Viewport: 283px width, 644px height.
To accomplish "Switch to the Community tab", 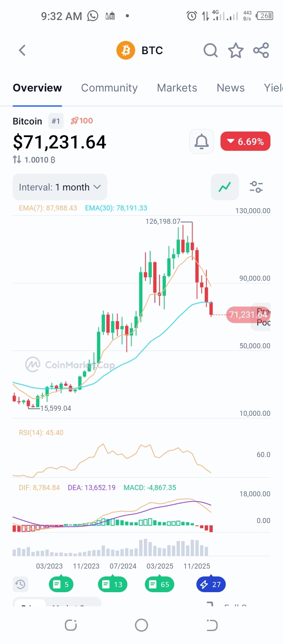I will [109, 88].
